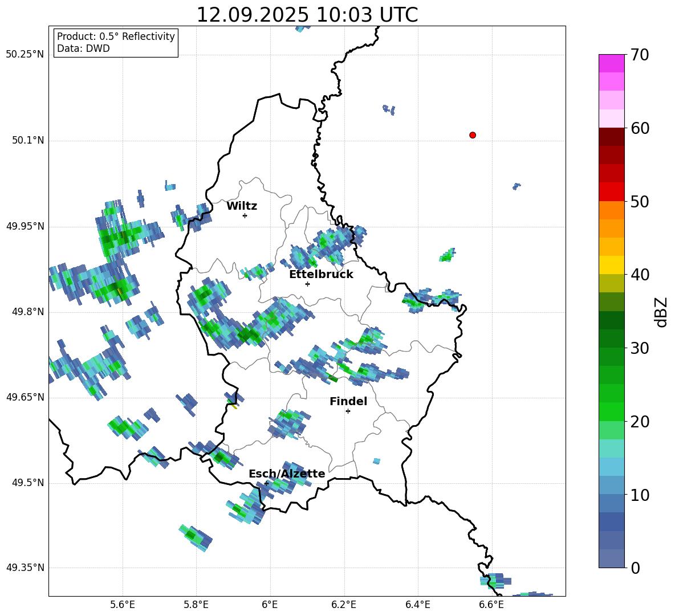This screenshot has height=616, width=675.
Task: Select the Wiltz city label
Action: click(242, 206)
